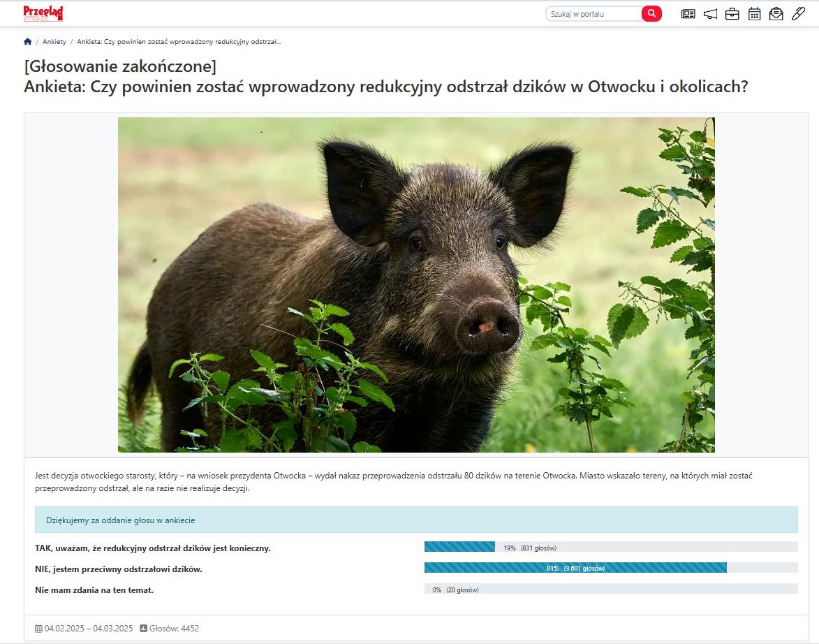The height and width of the screenshot is (644, 819).
Task: Open the newspaper news icon
Action: [688, 14]
